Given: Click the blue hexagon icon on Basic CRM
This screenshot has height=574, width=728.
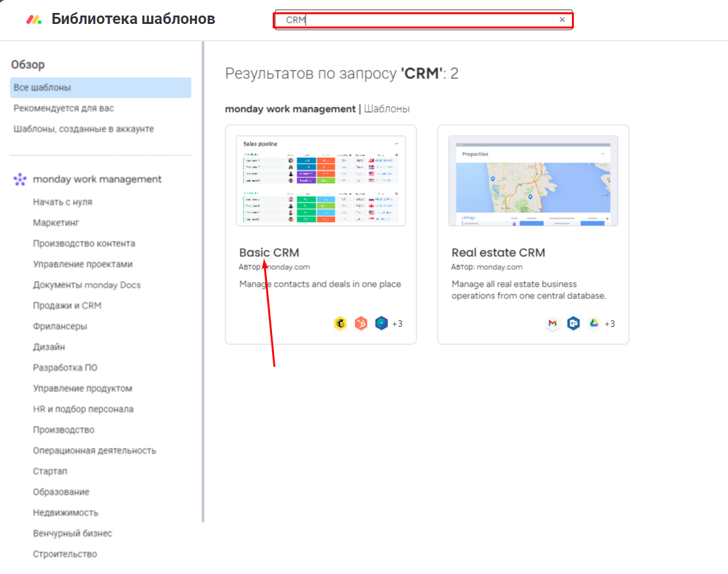Looking at the screenshot, I should point(381,324).
